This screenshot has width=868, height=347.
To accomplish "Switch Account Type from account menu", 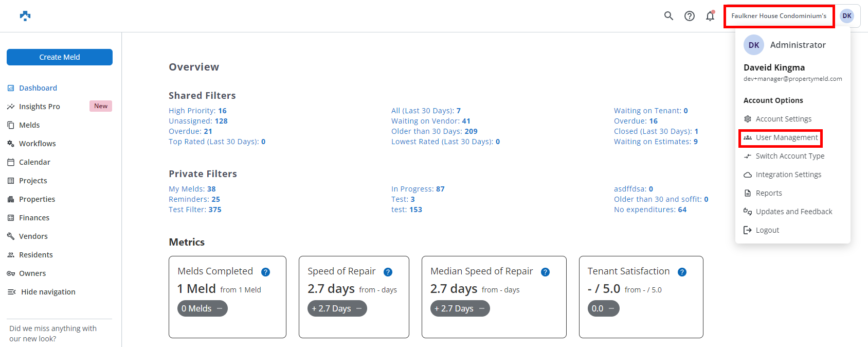I will pos(789,156).
